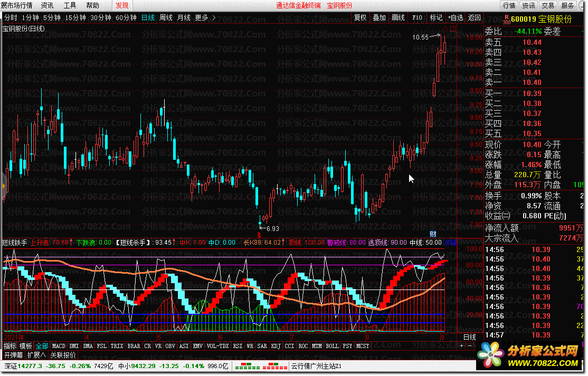The image size is (588, 376).
Task: Select the 15分钟 period tab
Action: point(75,17)
